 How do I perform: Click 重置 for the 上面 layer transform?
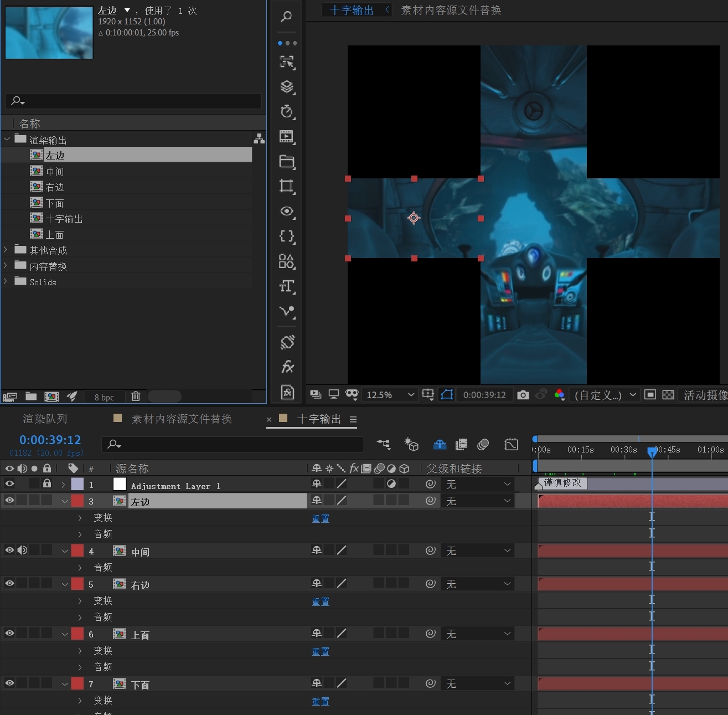(321, 651)
